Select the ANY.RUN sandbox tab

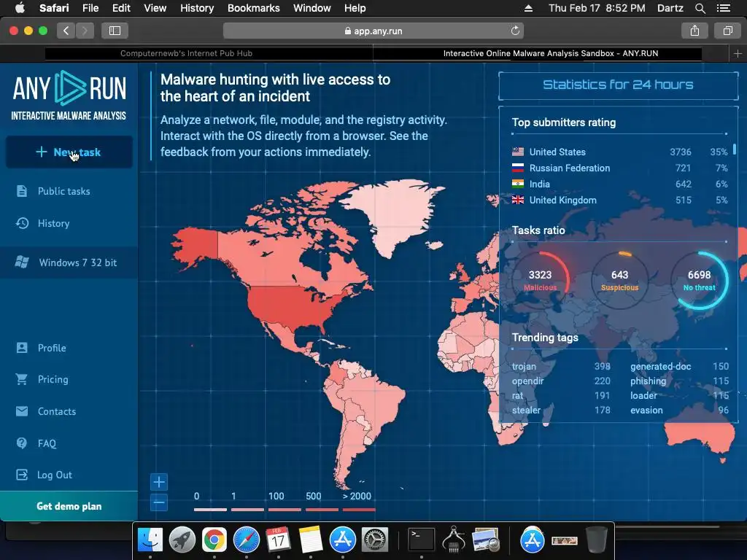click(551, 53)
